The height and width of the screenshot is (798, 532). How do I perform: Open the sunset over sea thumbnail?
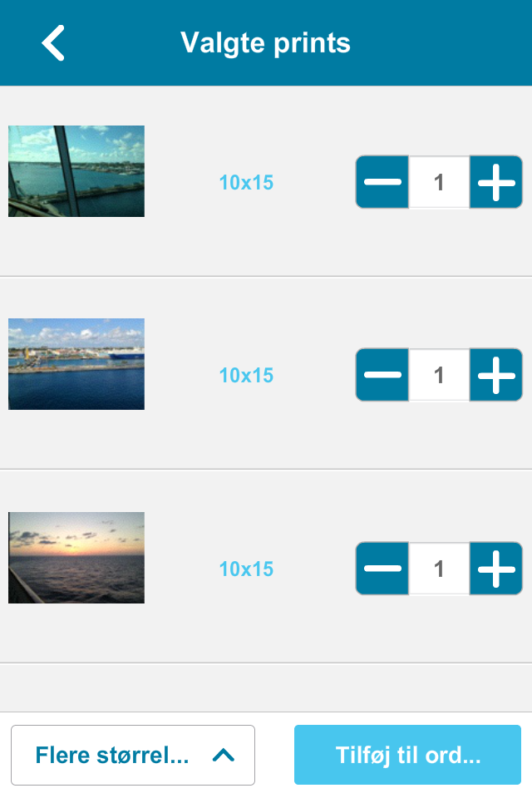[76, 558]
